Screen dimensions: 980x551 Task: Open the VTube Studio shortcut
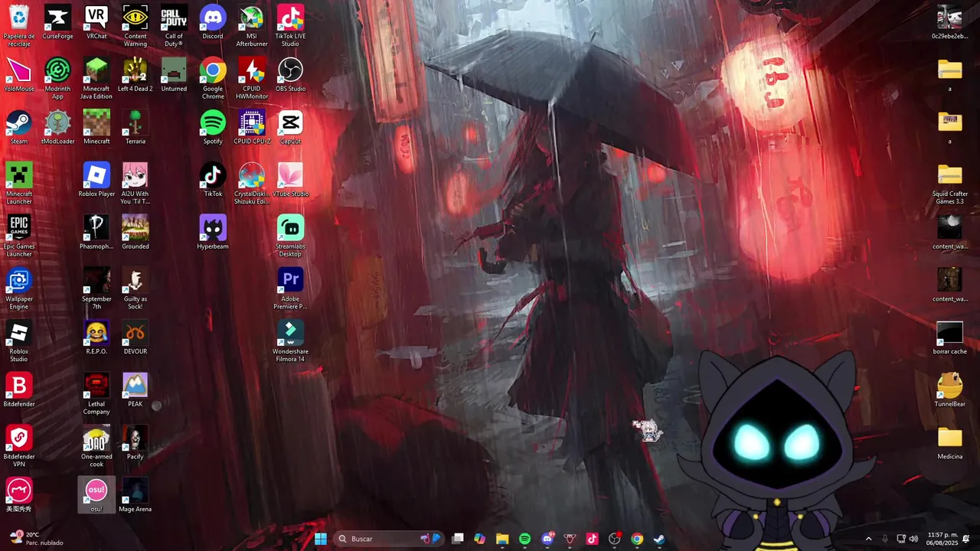(x=290, y=181)
